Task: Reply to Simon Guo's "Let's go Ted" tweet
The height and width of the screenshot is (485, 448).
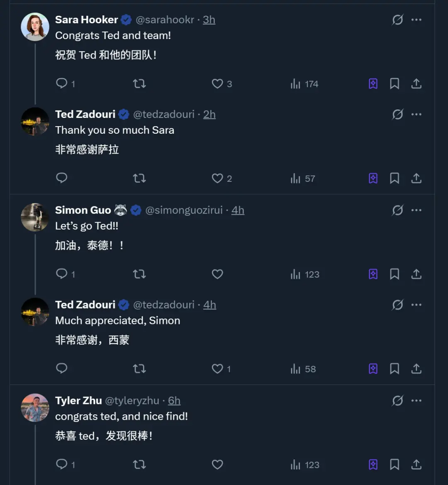Action: pos(62,274)
